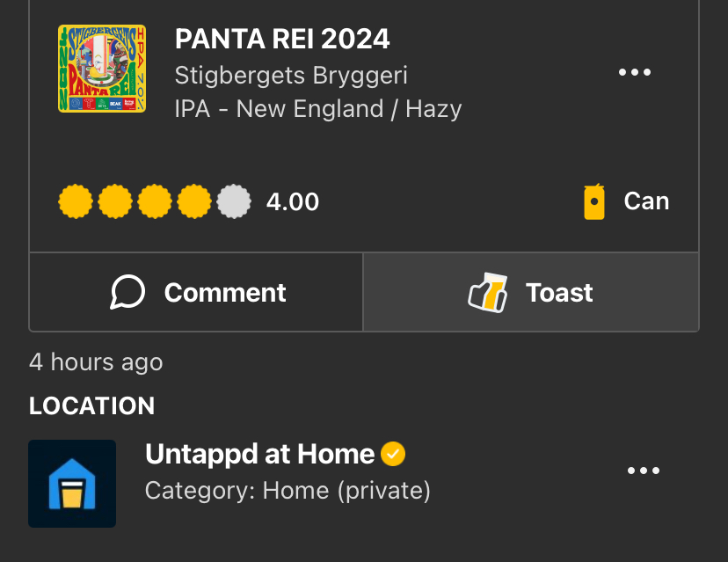Open the PANTA REI 2024 beer title
Image resolution: width=728 pixels, height=562 pixels.
pyautogui.click(x=282, y=40)
